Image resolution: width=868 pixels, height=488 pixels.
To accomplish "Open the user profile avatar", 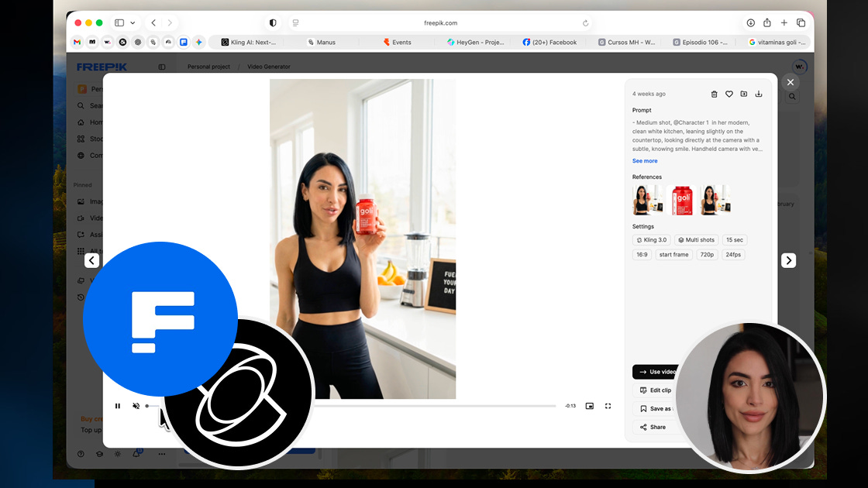I will click(799, 67).
